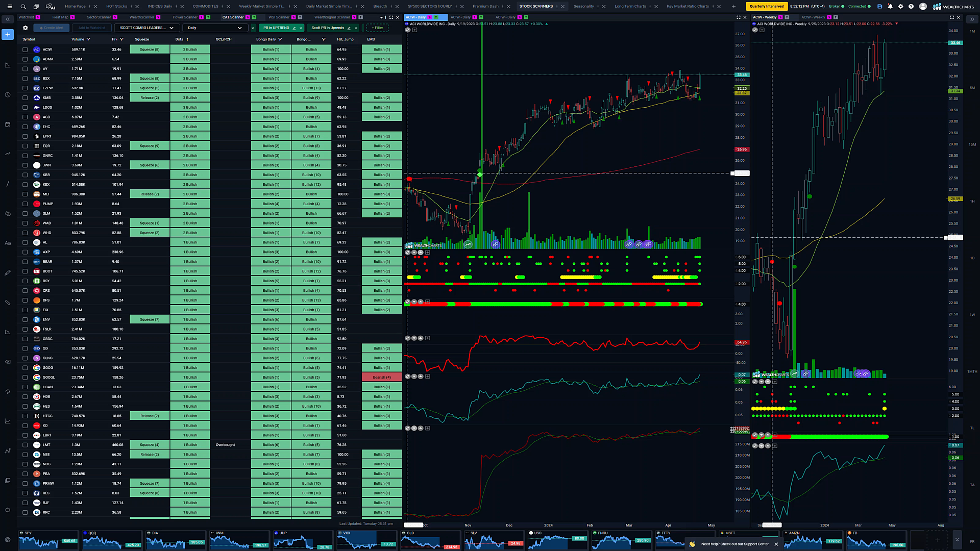Open the Bongo weekly column filter funnel
This screenshot has width=980, height=551.
point(324,39)
